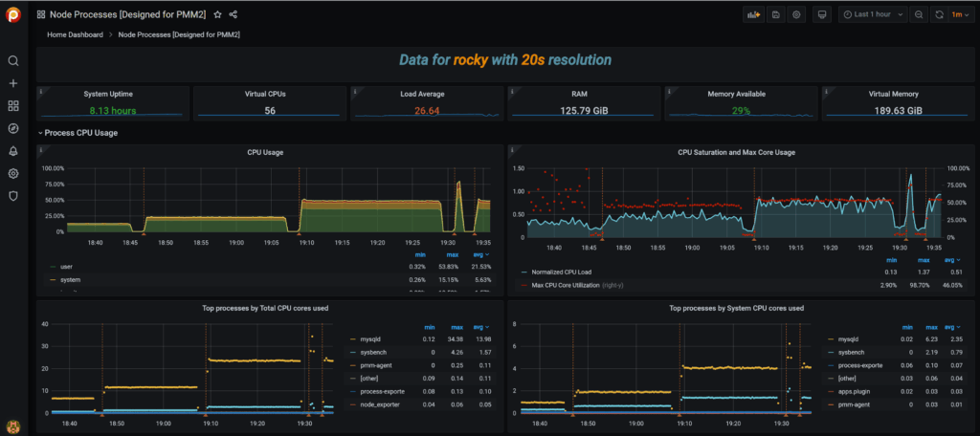
Task: Sort CPU Usage legend by min
Action: click(x=420, y=255)
